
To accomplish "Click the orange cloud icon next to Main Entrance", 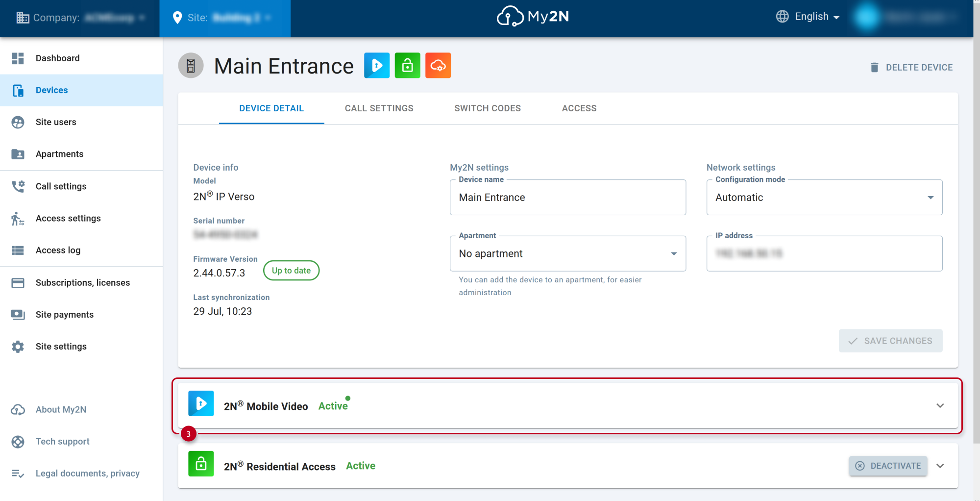I will 438,65.
